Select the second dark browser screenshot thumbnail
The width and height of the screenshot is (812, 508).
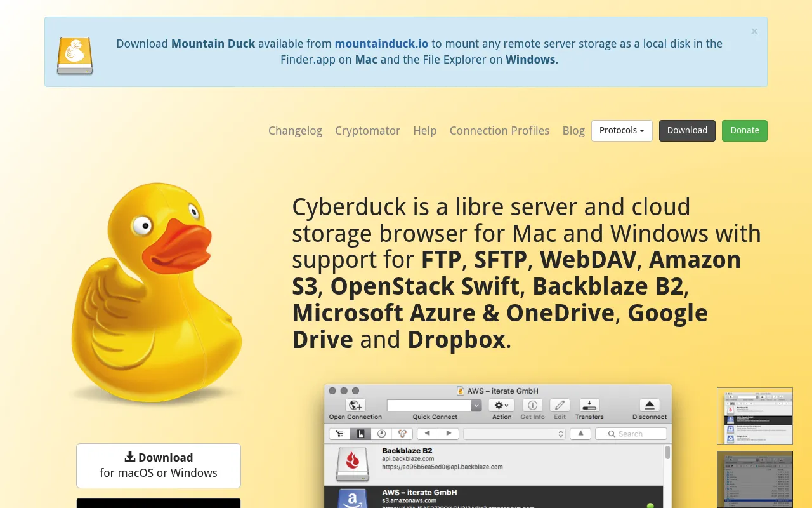pyautogui.click(x=755, y=479)
